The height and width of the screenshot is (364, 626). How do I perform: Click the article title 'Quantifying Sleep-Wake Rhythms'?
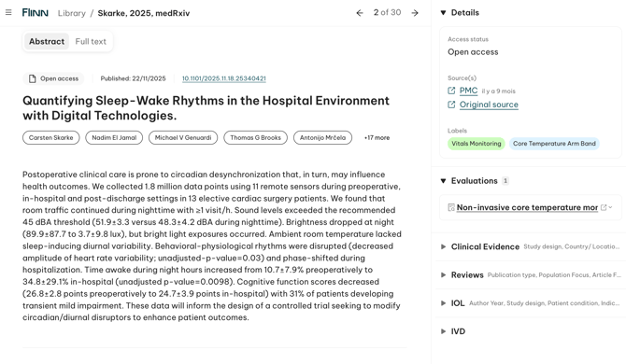click(206, 108)
